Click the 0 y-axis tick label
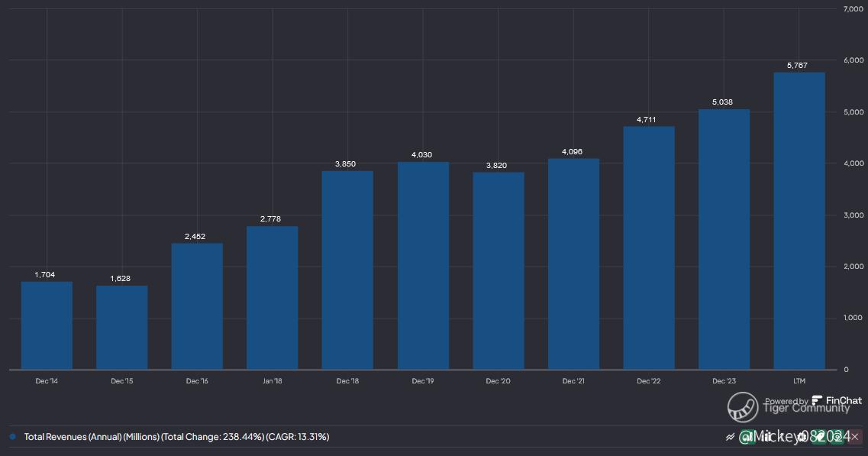Viewport: 868px width, 456px height. pyautogui.click(x=846, y=370)
